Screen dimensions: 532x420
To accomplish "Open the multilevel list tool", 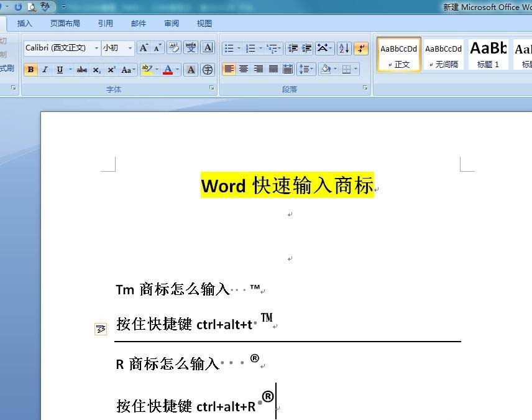I will pyautogui.click(x=273, y=49).
